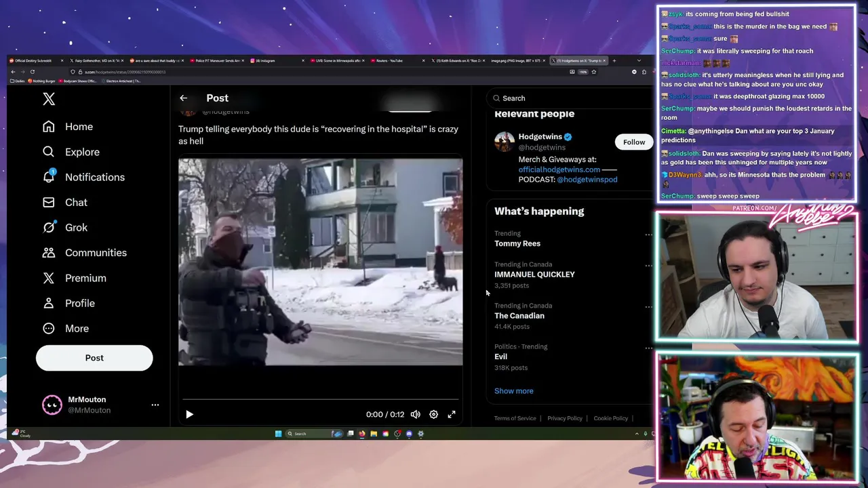Open the @hodgetwinspod link

587,180
